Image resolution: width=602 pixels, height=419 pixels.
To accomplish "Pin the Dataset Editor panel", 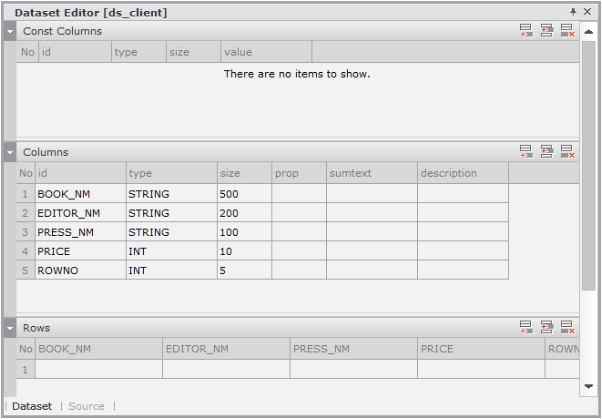I will 573,12.
